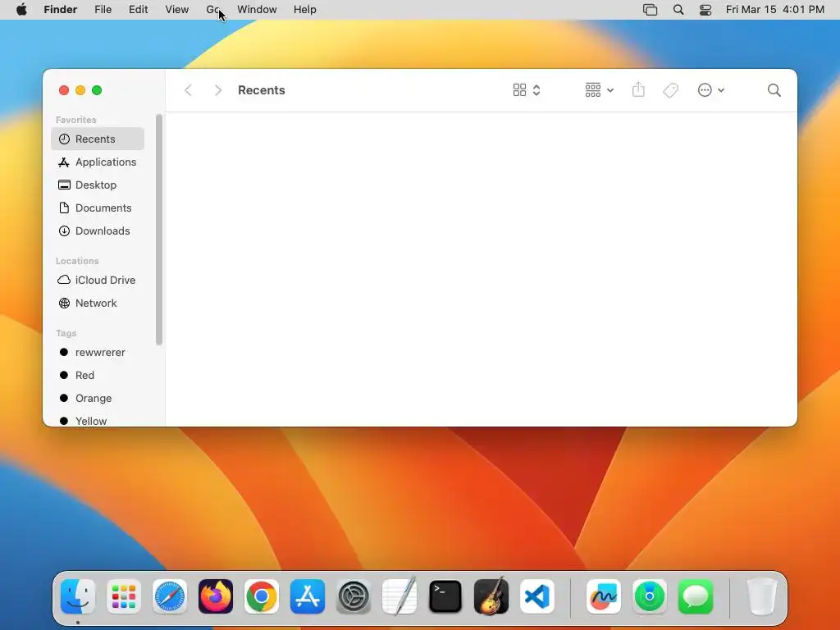Minimize Finder window with yellow button
The width and height of the screenshot is (840, 630).
80,90
